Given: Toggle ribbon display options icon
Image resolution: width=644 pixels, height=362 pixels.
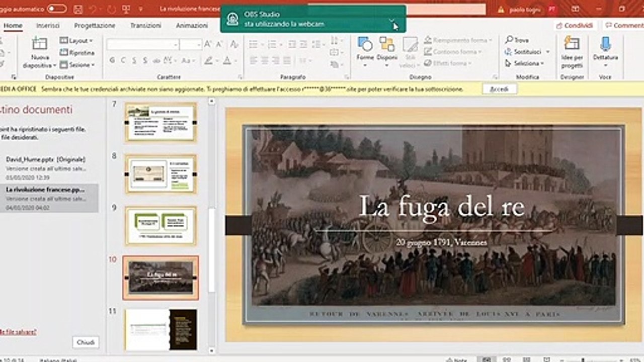Looking at the screenshot, I should coord(576,9).
